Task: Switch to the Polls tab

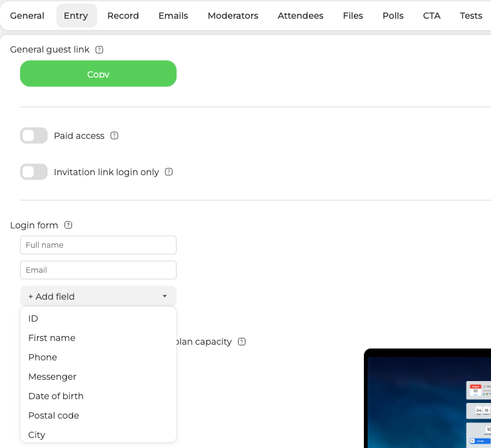Action: click(393, 16)
